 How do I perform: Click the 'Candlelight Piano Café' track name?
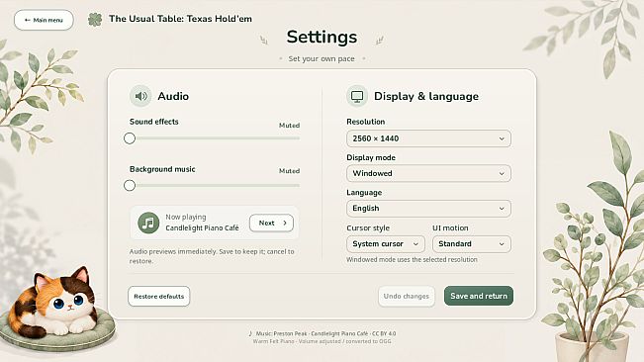click(x=202, y=227)
